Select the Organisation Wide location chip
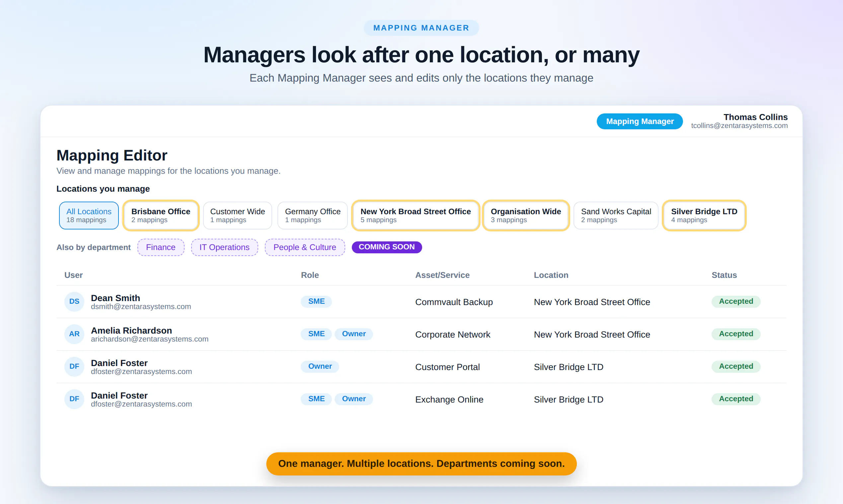843x504 pixels. pyautogui.click(x=525, y=215)
